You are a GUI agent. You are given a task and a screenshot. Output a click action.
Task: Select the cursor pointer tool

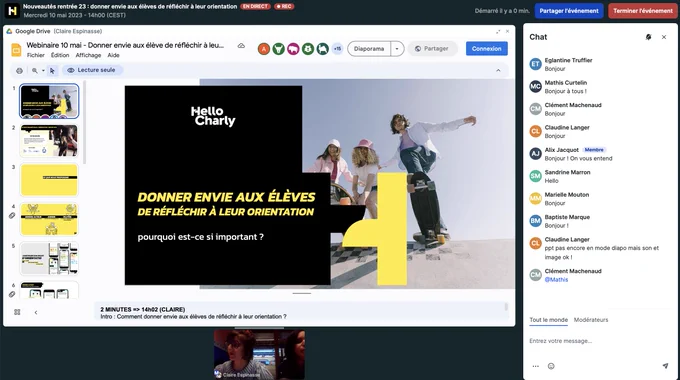(x=52, y=70)
